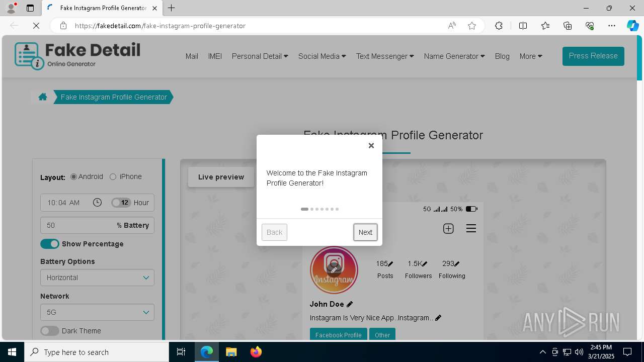Open the hamburger menu in preview
644x362 pixels.
tap(471, 229)
